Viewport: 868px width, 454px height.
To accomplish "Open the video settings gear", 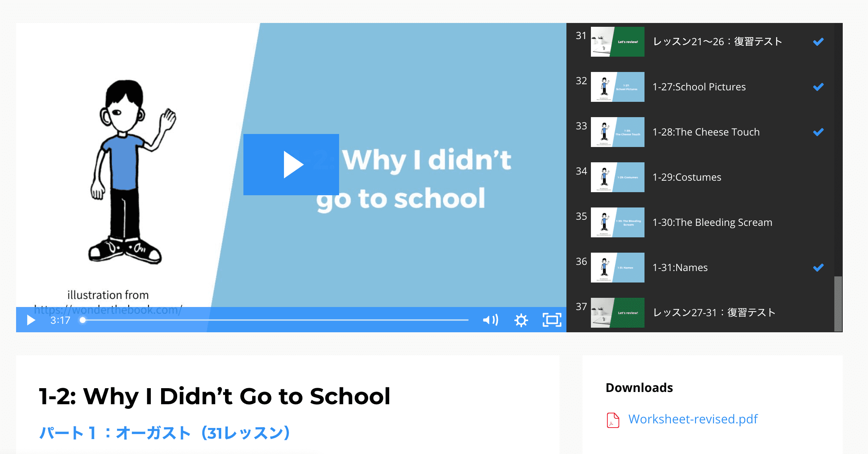I will coord(521,320).
